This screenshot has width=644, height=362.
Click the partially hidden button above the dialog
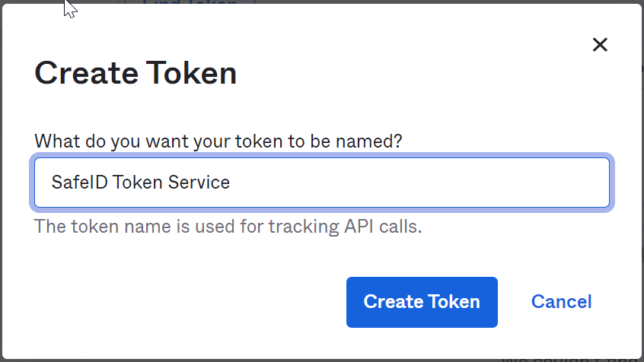click(x=189, y=2)
